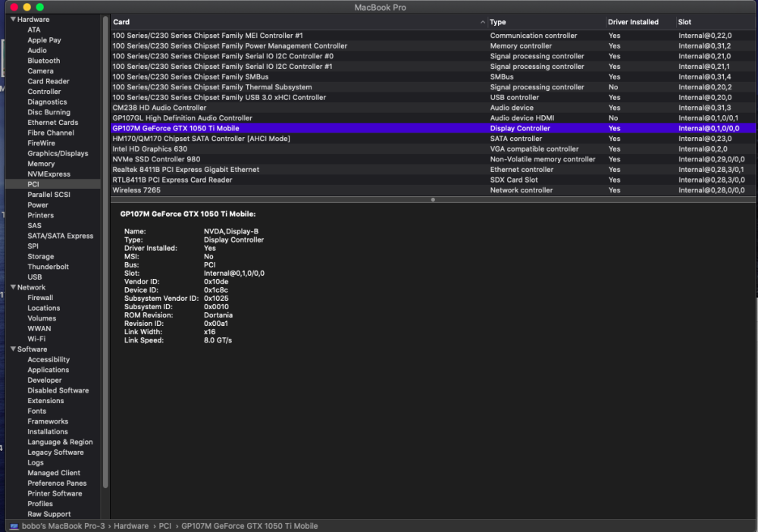Select RTL8411B PCI Express Card Reader row
This screenshot has width=758, height=532.
433,180
